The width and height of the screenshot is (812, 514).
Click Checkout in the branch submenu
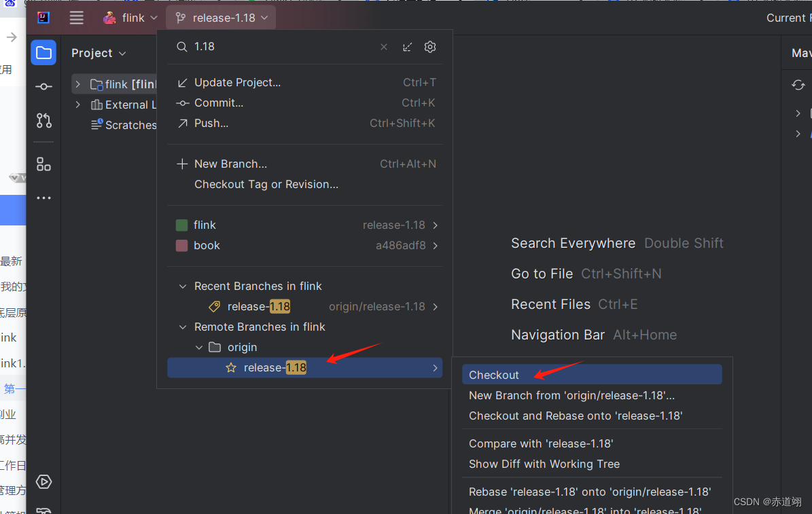pyautogui.click(x=592, y=375)
